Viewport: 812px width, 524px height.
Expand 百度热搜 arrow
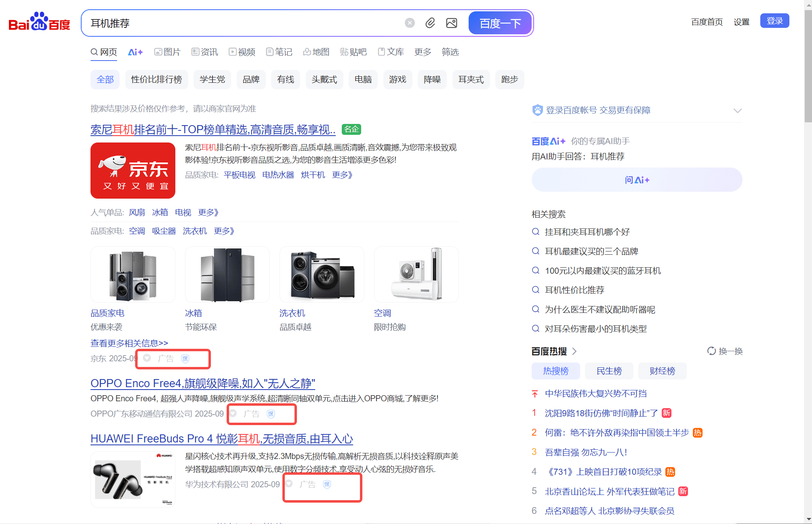[x=574, y=351]
